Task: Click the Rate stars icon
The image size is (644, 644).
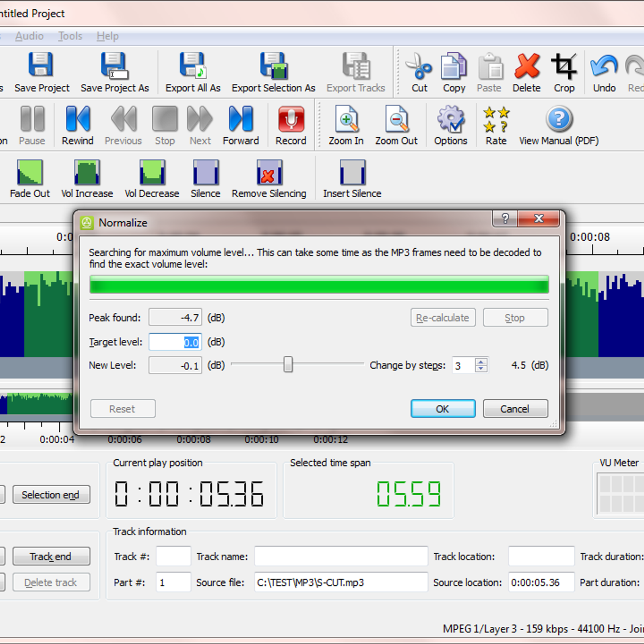Action: (x=496, y=119)
